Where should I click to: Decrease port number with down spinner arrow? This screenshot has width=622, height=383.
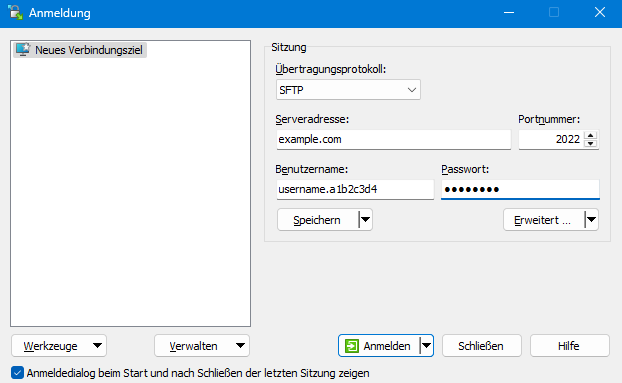click(x=591, y=144)
